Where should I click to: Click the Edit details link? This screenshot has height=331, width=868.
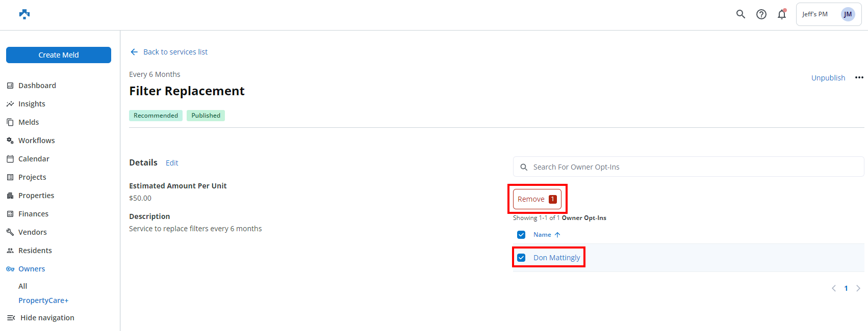click(172, 163)
